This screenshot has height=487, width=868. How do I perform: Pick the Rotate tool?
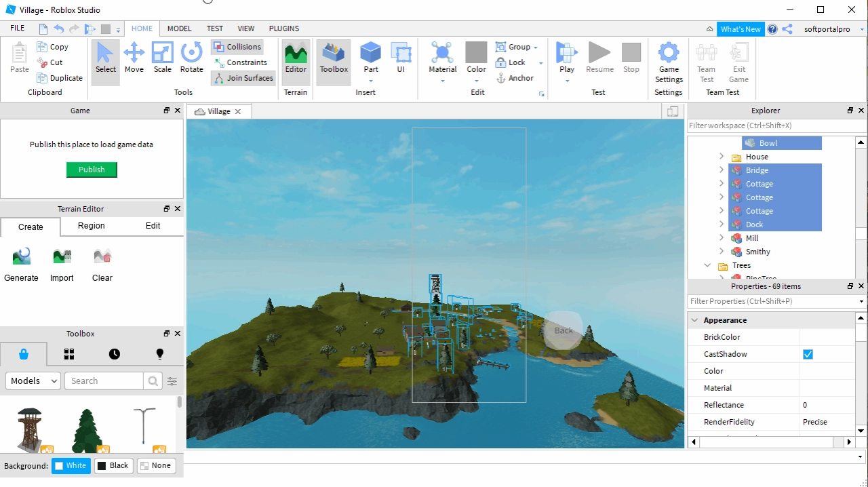click(191, 58)
